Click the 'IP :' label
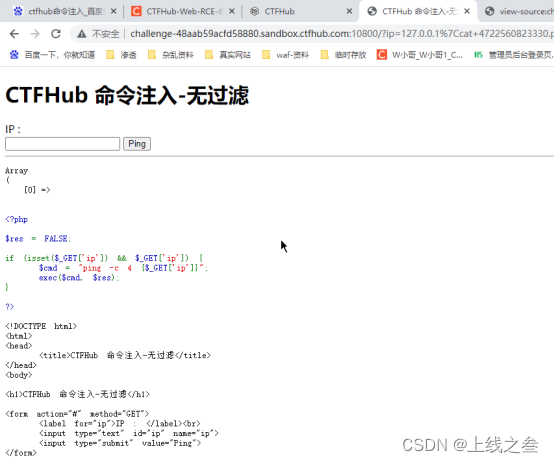Image resolution: width=554 pixels, height=463 pixels. 13,129
